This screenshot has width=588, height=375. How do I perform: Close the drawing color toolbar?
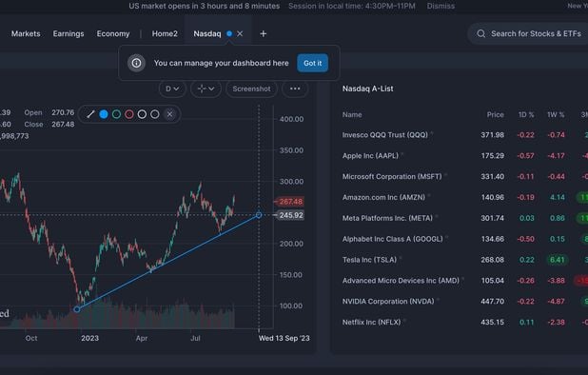tap(170, 114)
